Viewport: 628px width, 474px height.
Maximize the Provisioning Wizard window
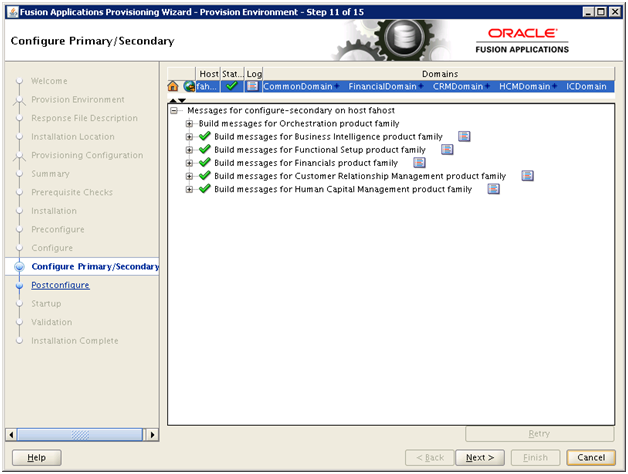601,12
